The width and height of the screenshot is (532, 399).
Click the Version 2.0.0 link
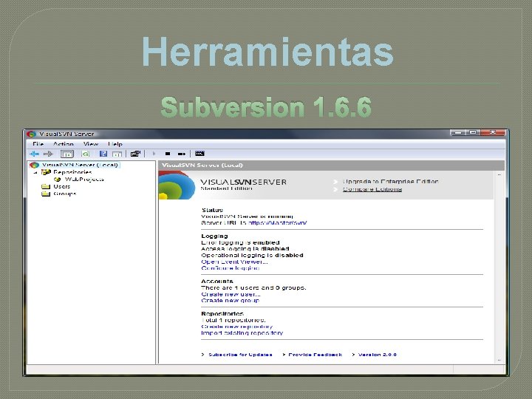pyautogui.click(x=378, y=355)
